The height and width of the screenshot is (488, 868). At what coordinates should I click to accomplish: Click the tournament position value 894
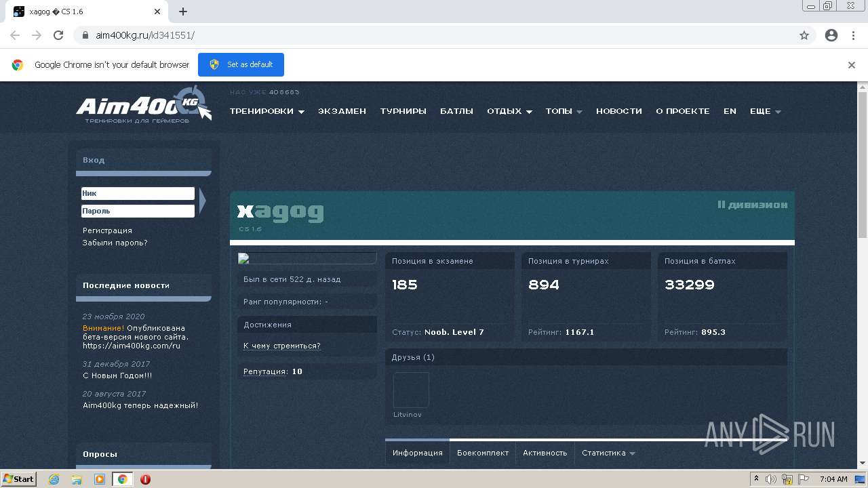pos(544,285)
